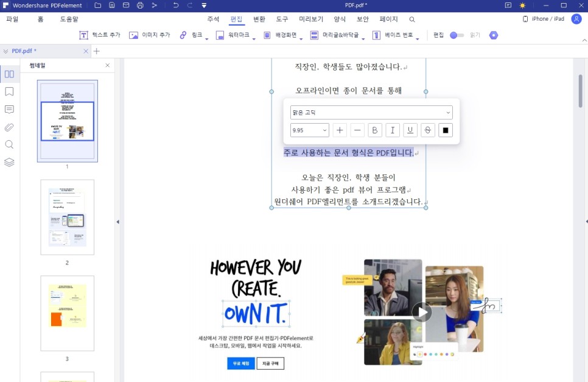Select the 이미지 추가 tool
The height and width of the screenshot is (382, 588).
149,35
